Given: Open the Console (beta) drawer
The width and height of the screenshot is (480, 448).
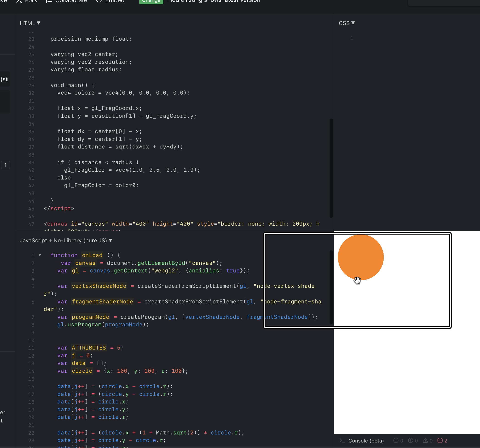Looking at the screenshot, I should click(x=366, y=440).
